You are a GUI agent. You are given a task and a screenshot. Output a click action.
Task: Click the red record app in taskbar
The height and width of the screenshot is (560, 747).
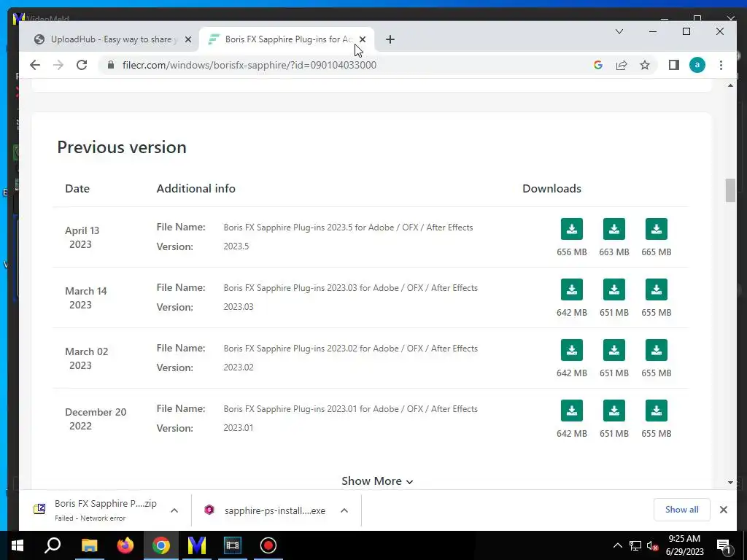[268, 545]
